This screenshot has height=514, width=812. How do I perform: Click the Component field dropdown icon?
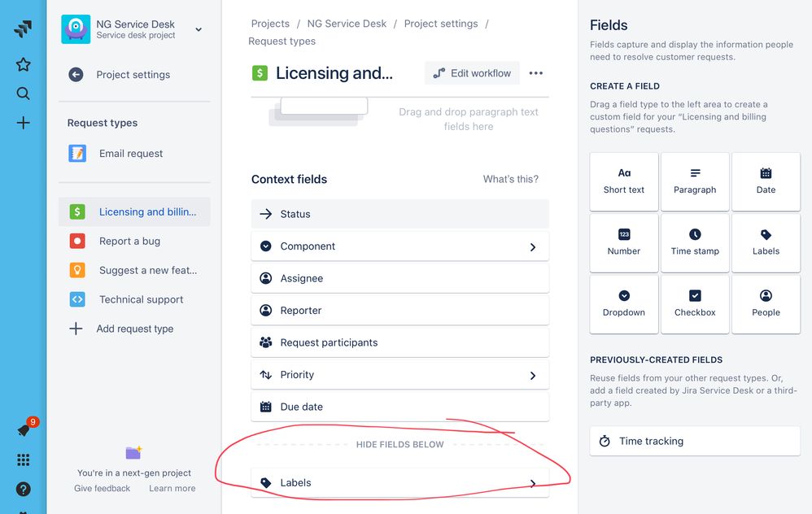point(266,246)
